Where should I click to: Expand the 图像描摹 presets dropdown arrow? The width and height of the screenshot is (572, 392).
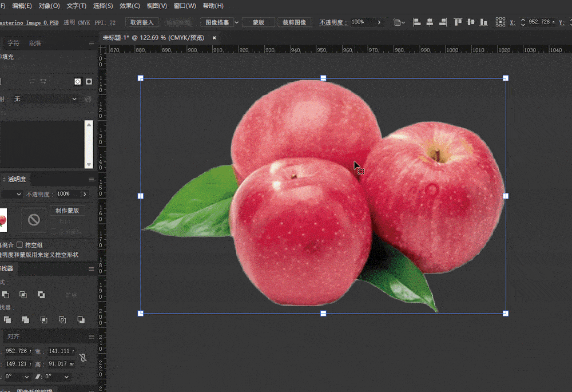(236, 22)
